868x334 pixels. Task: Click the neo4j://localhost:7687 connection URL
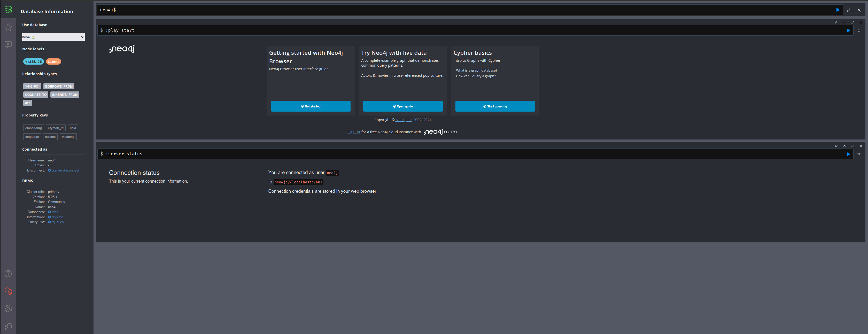pos(298,182)
